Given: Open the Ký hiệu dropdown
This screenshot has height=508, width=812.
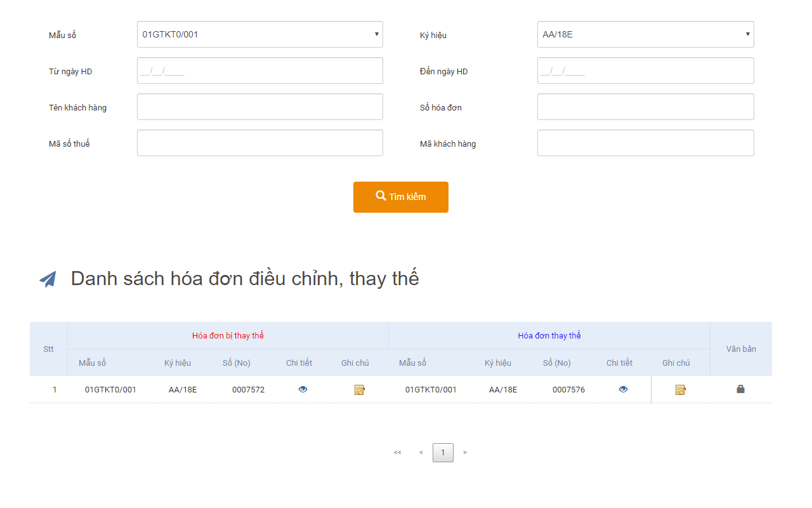Looking at the screenshot, I should point(645,34).
